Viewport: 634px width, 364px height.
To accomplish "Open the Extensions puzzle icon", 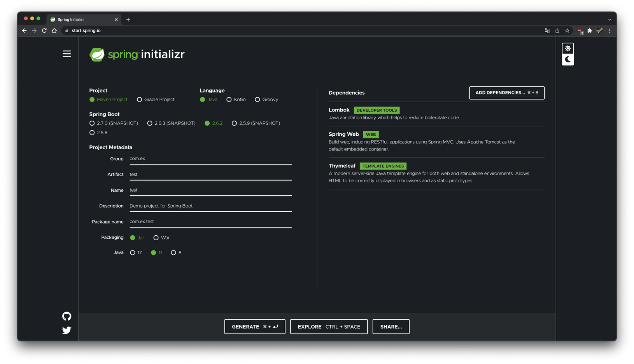I will click(590, 31).
